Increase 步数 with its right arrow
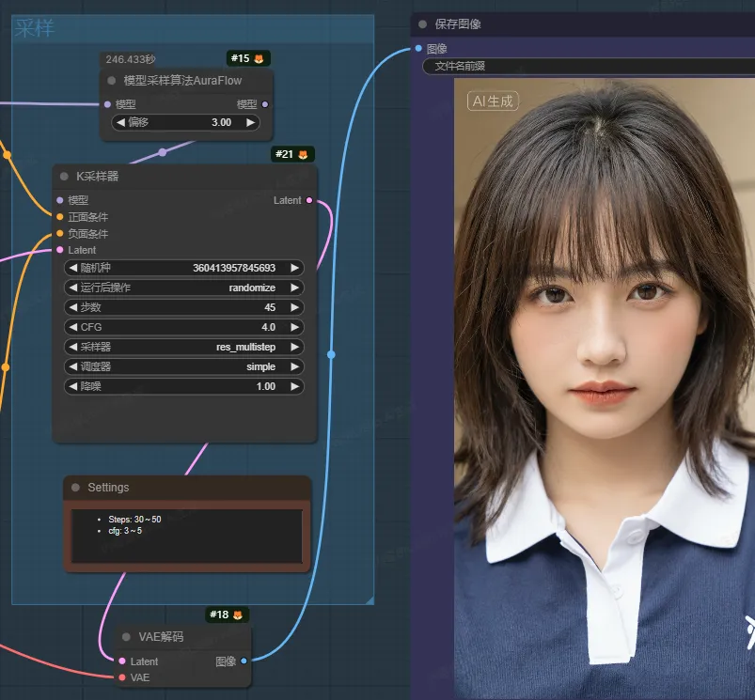This screenshot has height=700, width=755. [294, 307]
